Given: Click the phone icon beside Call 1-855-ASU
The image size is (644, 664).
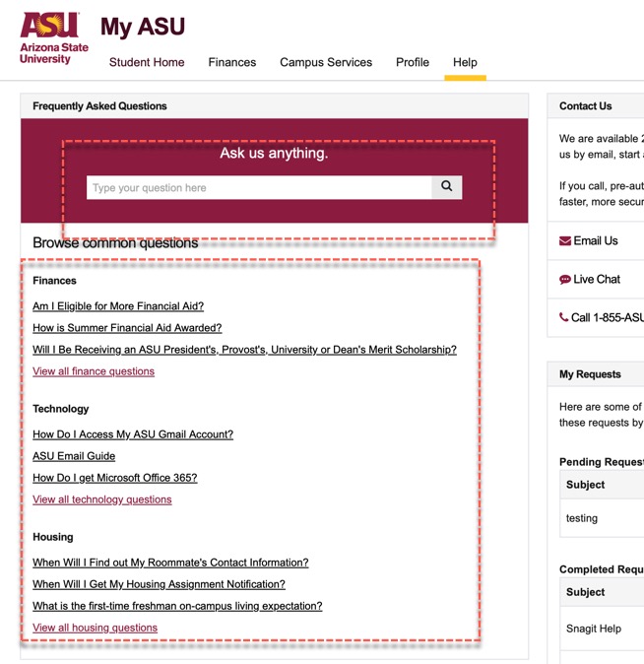Looking at the screenshot, I should coord(563,317).
